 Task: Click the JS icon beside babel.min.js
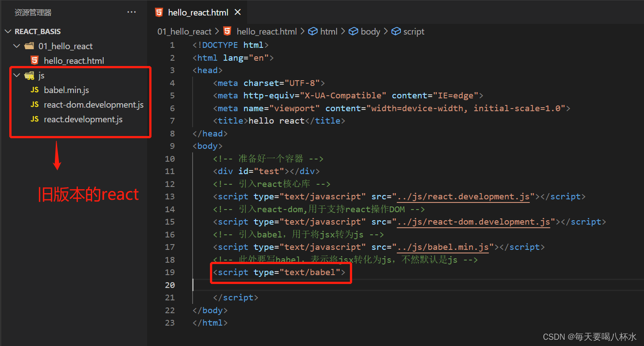(35, 89)
